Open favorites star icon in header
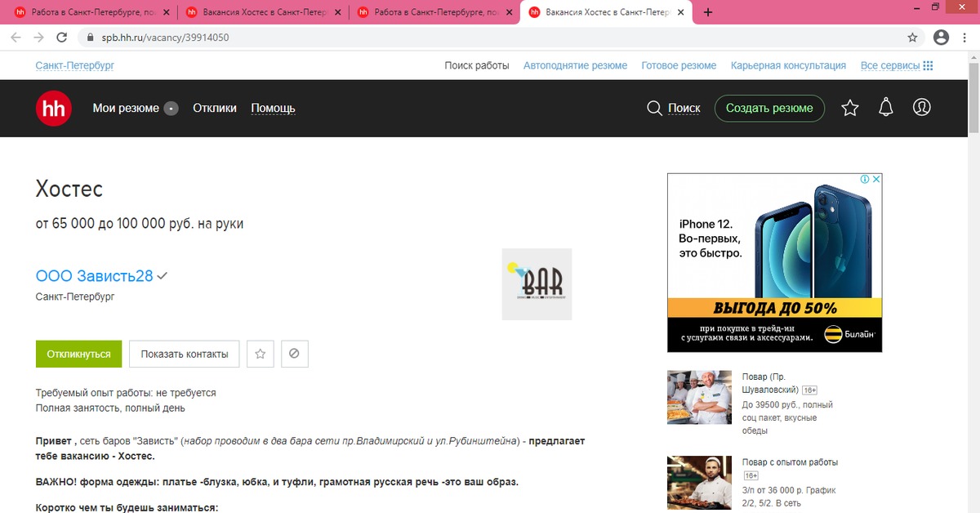Viewport: 980px width, 513px height. click(850, 108)
